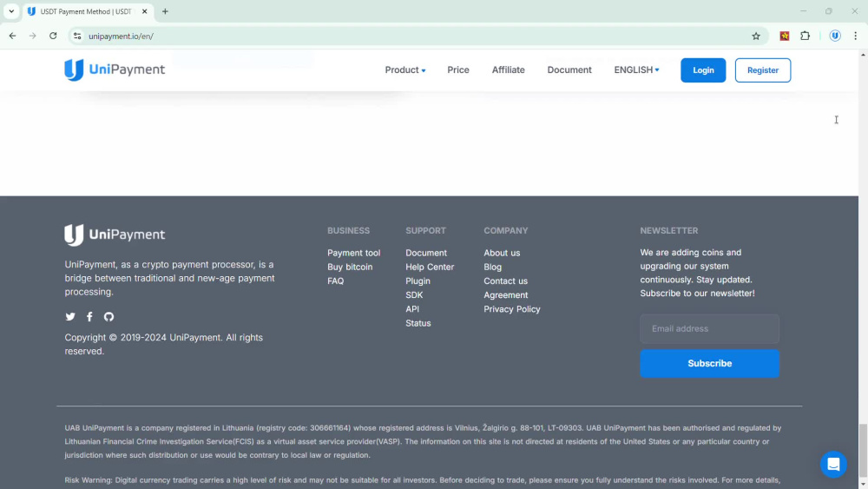868x489 pixels.
Task: Go forward in browser history
Action: (33, 36)
